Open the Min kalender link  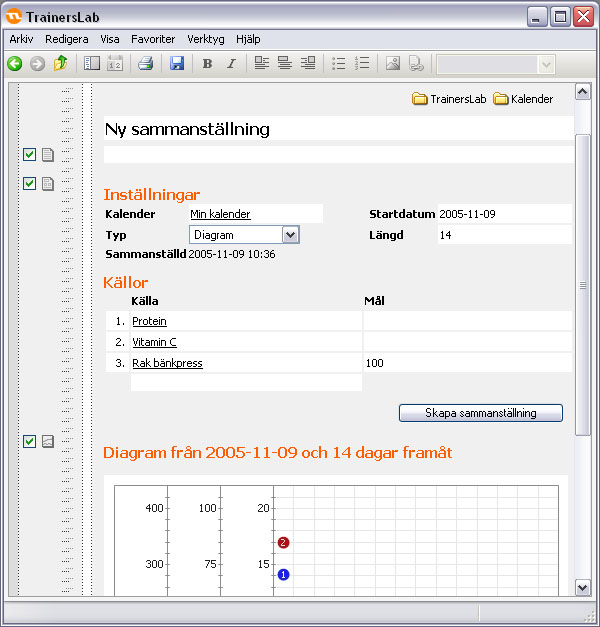click(x=220, y=214)
